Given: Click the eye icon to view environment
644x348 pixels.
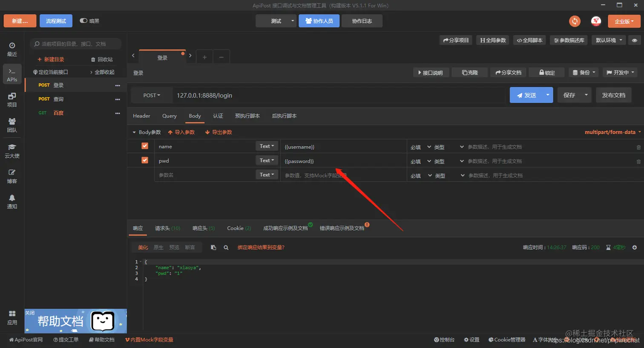Looking at the screenshot, I should click(635, 40).
